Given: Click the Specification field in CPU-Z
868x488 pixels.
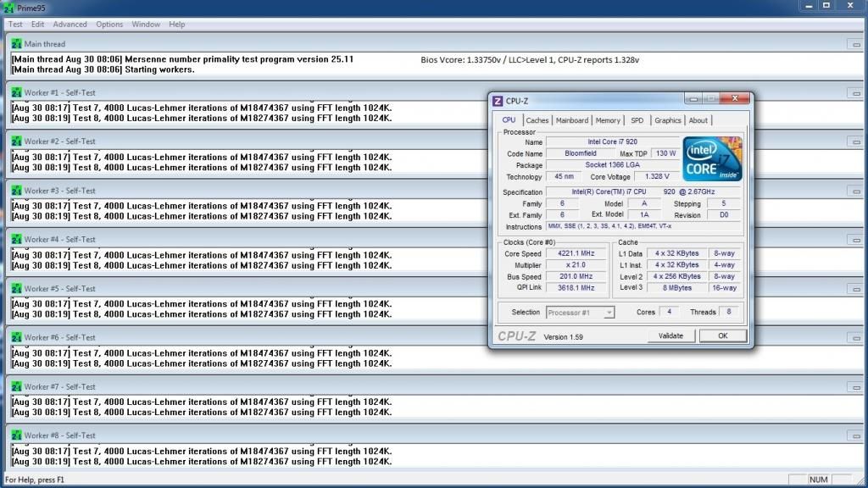Looking at the screenshot, I should (643, 192).
